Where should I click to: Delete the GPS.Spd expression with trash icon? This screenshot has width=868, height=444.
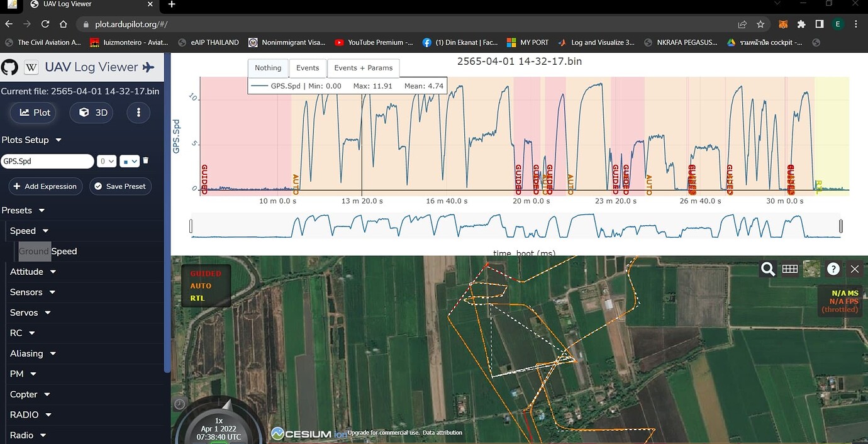(145, 160)
